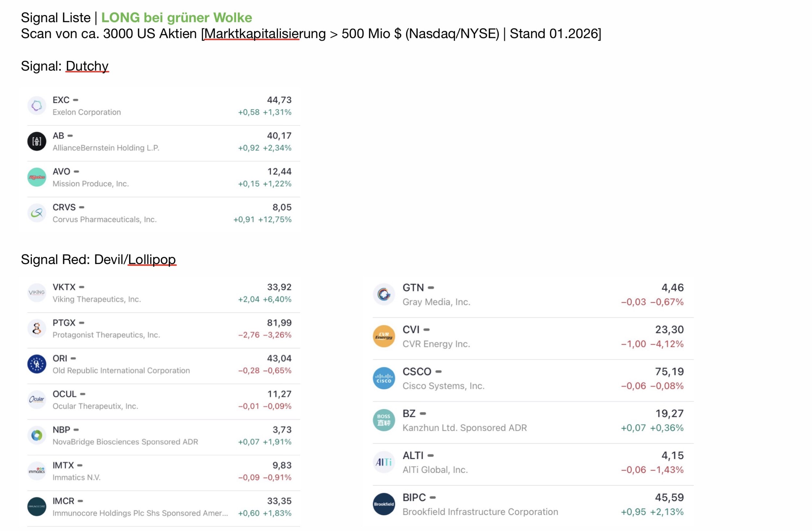Click the Mission Produce teal logo

click(x=36, y=177)
